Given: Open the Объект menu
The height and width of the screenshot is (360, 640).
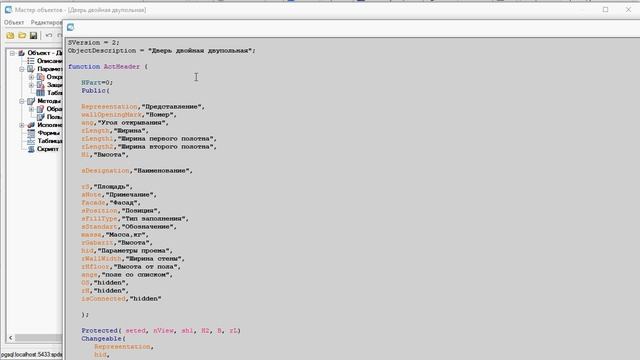Looking at the screenshot, I should point(14,22).
